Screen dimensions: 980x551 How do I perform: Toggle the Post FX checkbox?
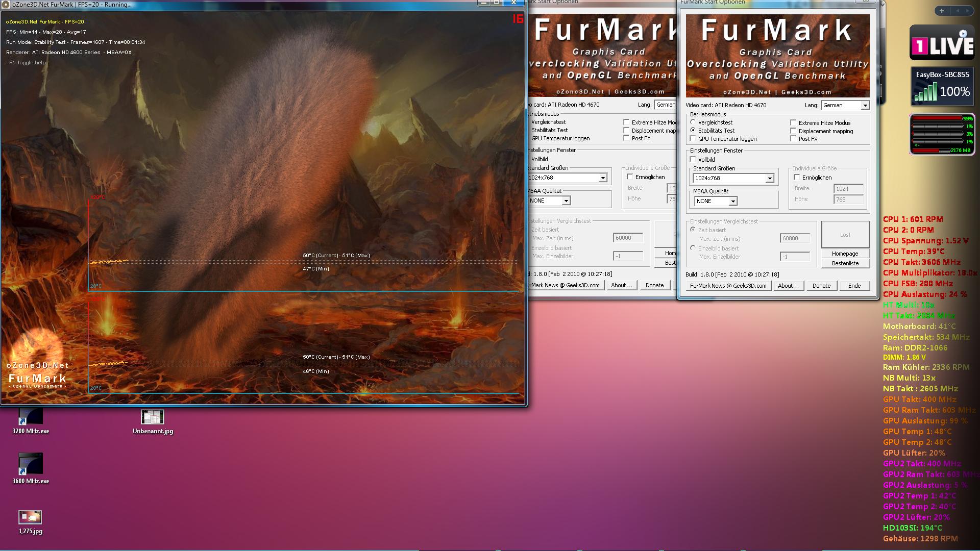[x=793, y=139]
